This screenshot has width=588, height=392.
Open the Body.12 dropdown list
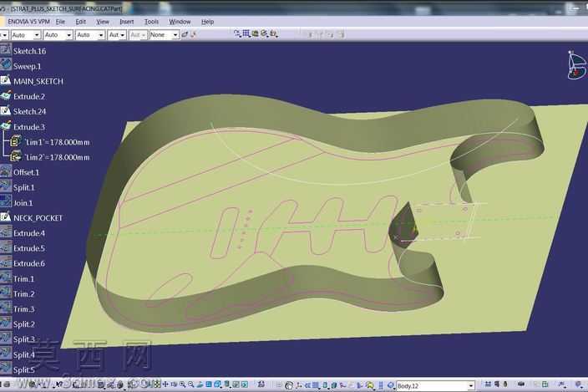coord(471,385)
